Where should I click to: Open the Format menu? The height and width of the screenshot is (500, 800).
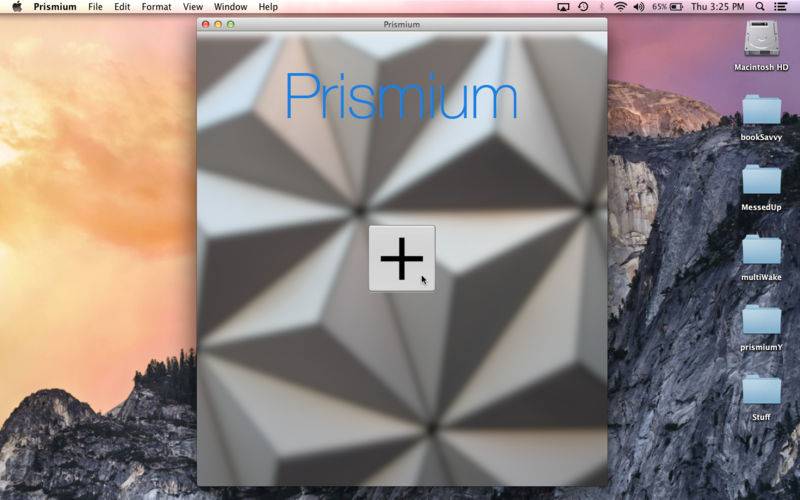157,7
